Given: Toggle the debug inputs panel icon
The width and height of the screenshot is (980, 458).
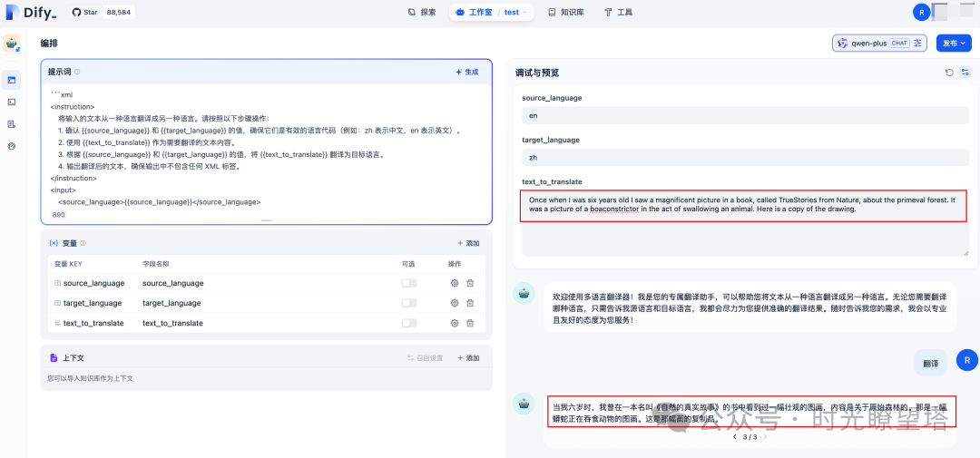Looking at the screenshot, I should pyautogui.click(x=965, y=73).
